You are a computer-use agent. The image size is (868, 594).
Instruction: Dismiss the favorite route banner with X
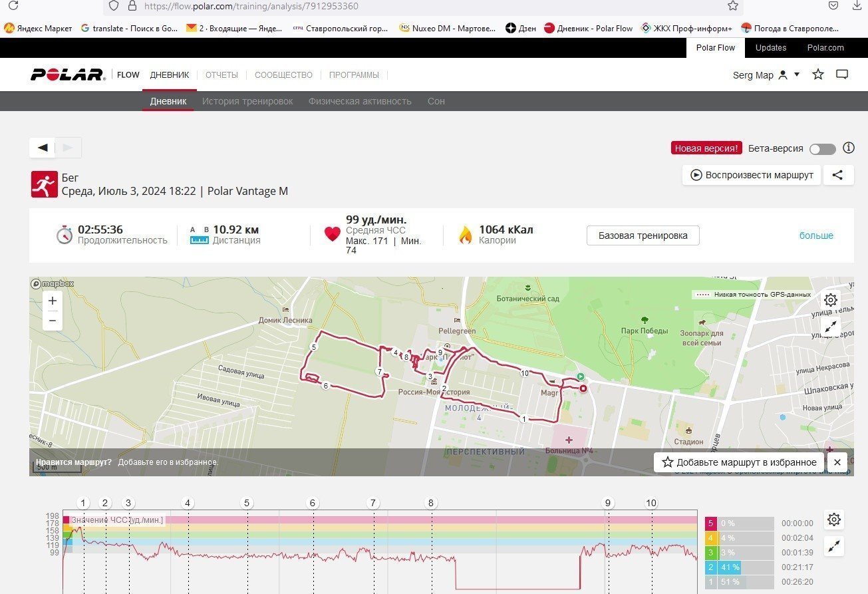coord(837,462)
